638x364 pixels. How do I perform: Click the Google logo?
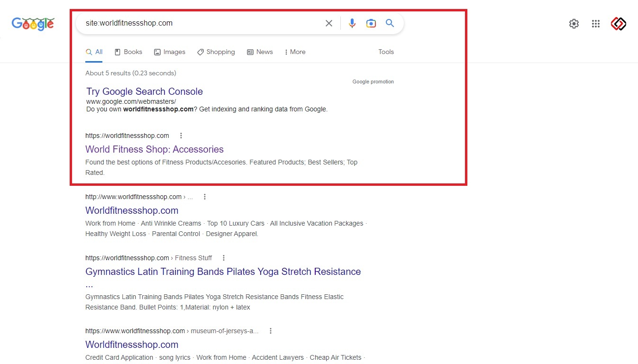pos(33,24)
